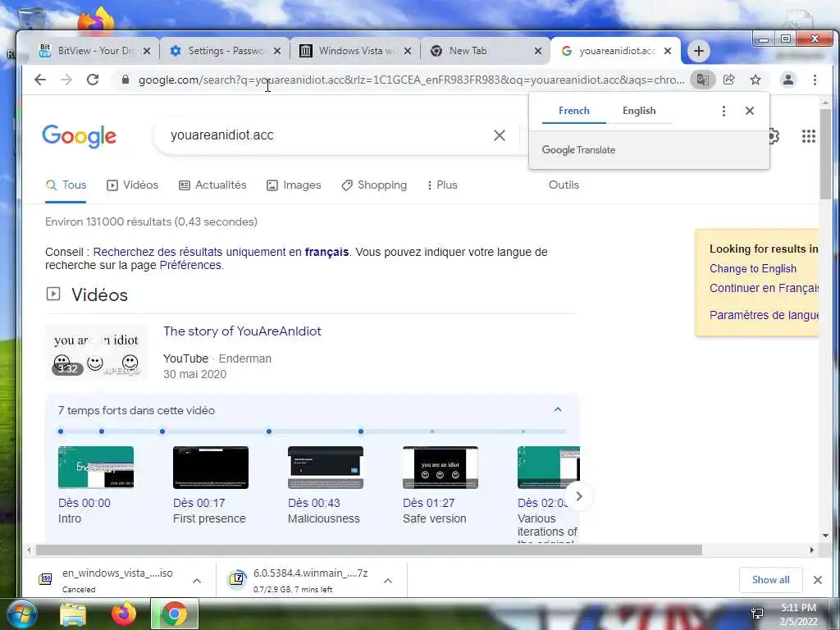Clear the Google search box
Screen dimensions: 840x630
500,135
